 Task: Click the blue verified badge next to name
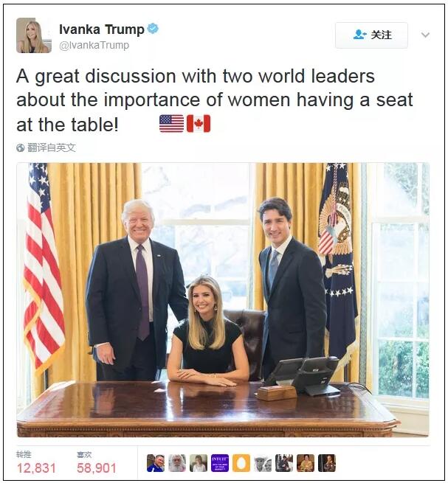coord(153,29)
